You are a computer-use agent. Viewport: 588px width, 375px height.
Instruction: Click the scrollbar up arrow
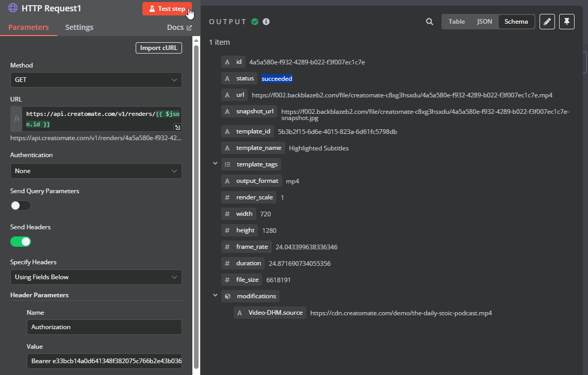click(196, 40)
